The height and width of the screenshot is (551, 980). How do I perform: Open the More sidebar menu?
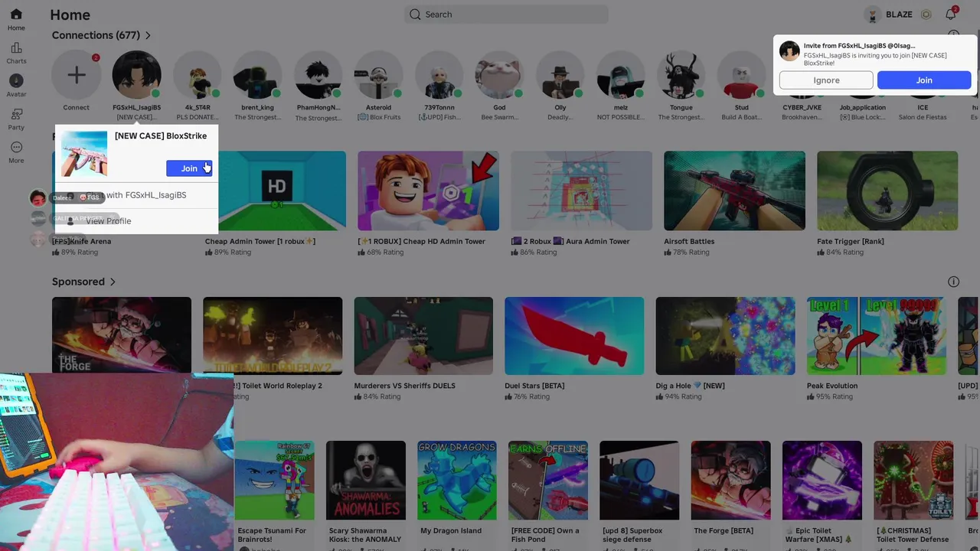pos(16,147)
